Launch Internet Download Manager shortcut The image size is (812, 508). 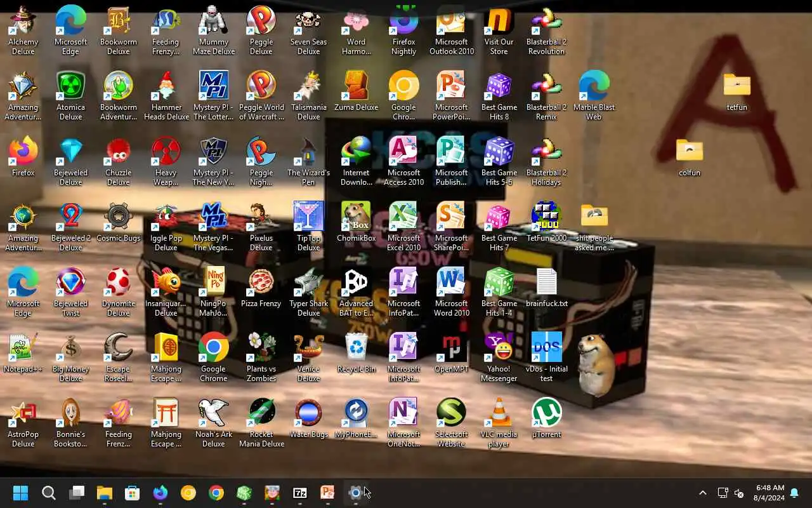(357, 161)
